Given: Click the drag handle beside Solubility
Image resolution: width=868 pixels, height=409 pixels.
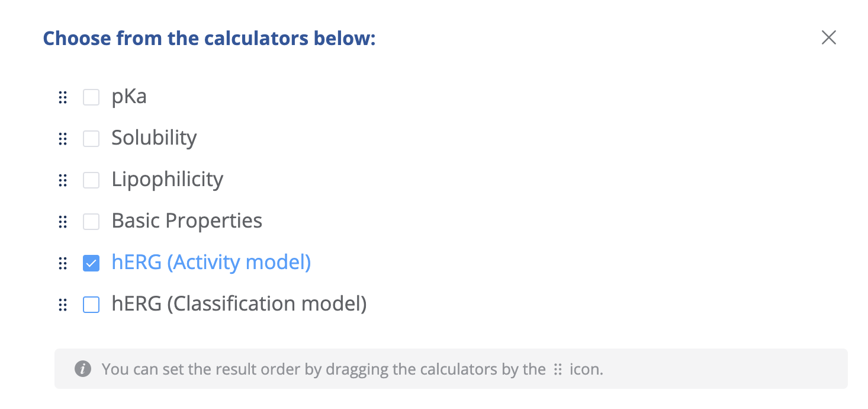Looking at the screenshot, I should point(63,139).
